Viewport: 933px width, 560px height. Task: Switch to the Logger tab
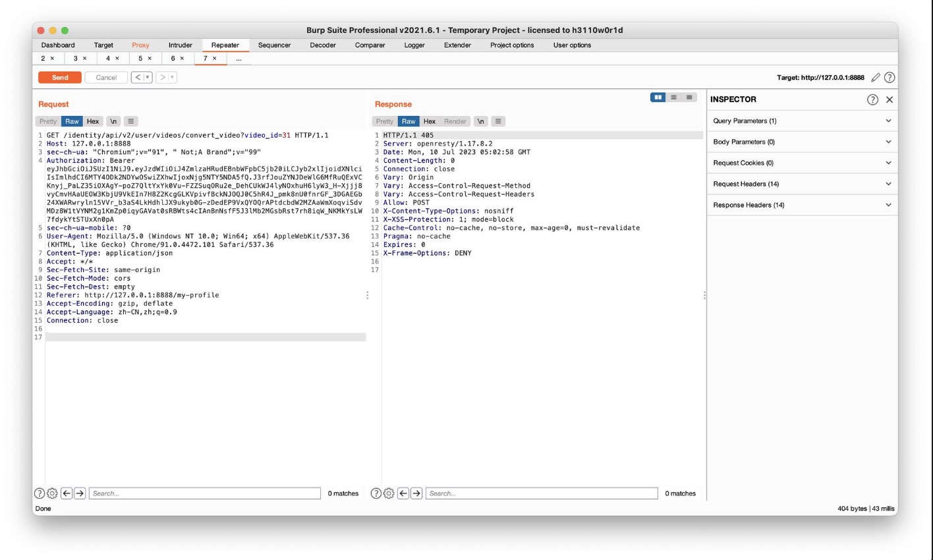414,45
